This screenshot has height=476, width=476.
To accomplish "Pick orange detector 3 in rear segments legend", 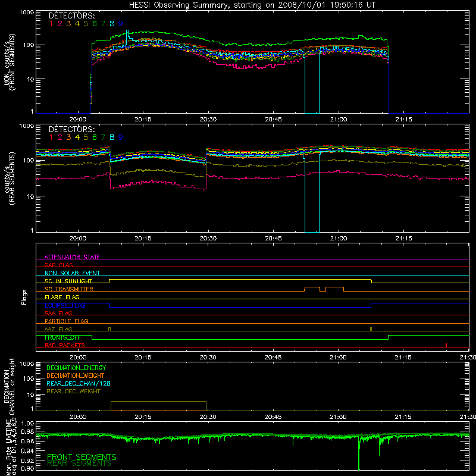I will pos(68,137).
